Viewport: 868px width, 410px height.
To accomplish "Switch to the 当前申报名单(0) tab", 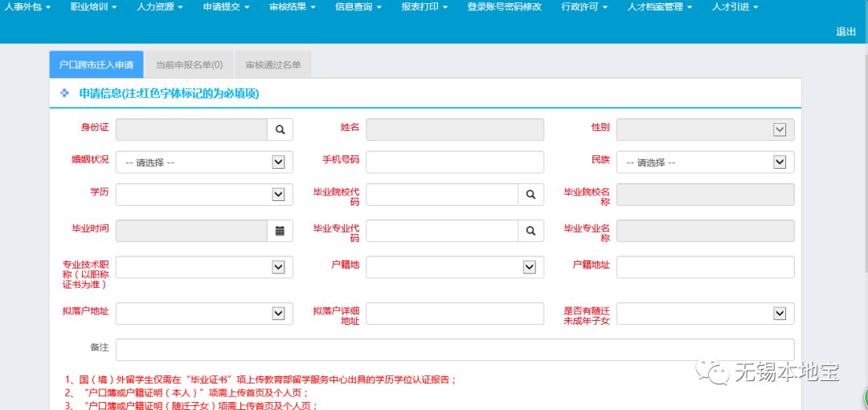I will 189,65.
